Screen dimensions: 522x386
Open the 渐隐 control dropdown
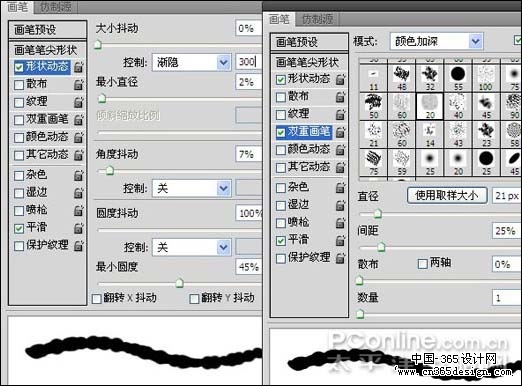pos(192,62)
